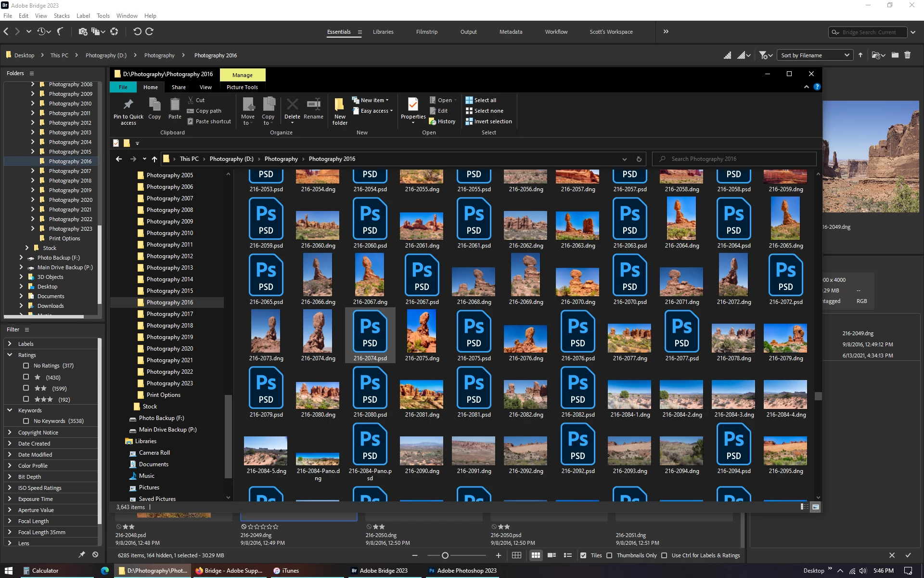Expand the Date Created filter section

tap(10, 444)
